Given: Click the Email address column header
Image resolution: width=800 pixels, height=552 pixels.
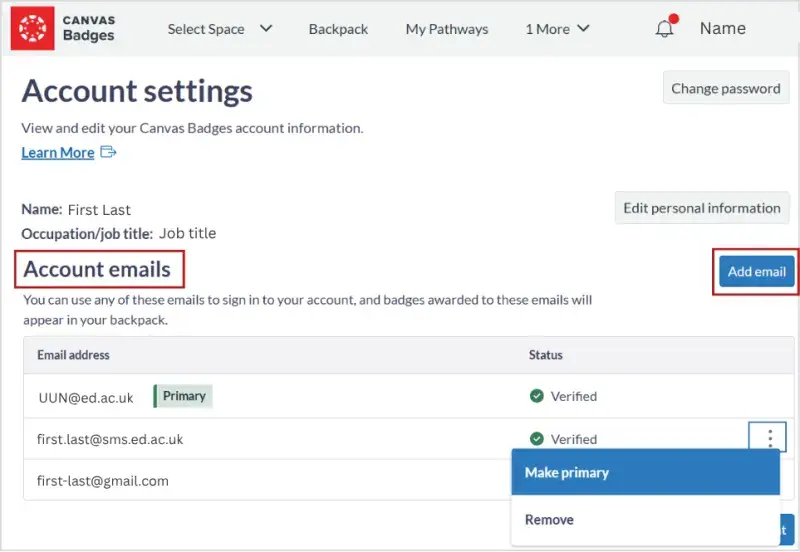Looking at the screenshot, I should (73, 355).
